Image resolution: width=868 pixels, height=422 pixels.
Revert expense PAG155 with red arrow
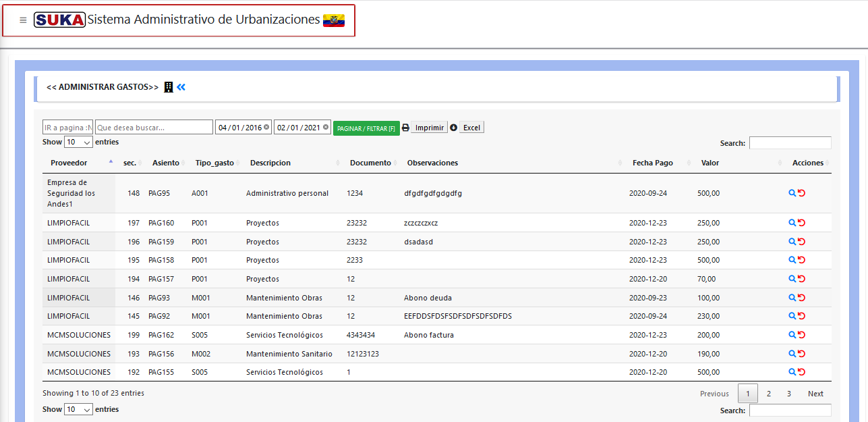(x=802, y=372)
